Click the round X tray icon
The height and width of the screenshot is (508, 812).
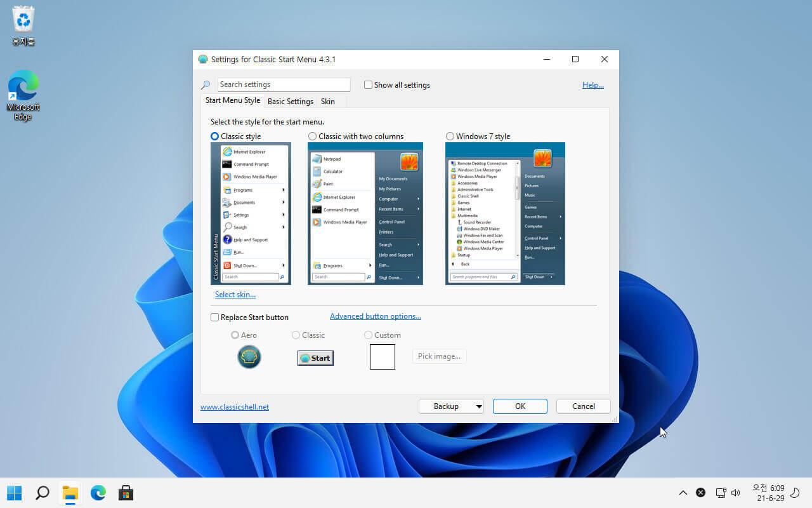[x=701, y=493]
